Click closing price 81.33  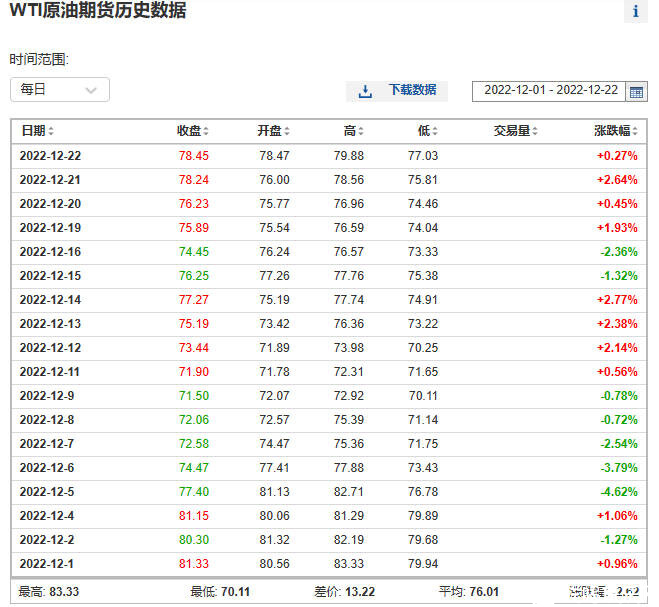tap(194, 563)
